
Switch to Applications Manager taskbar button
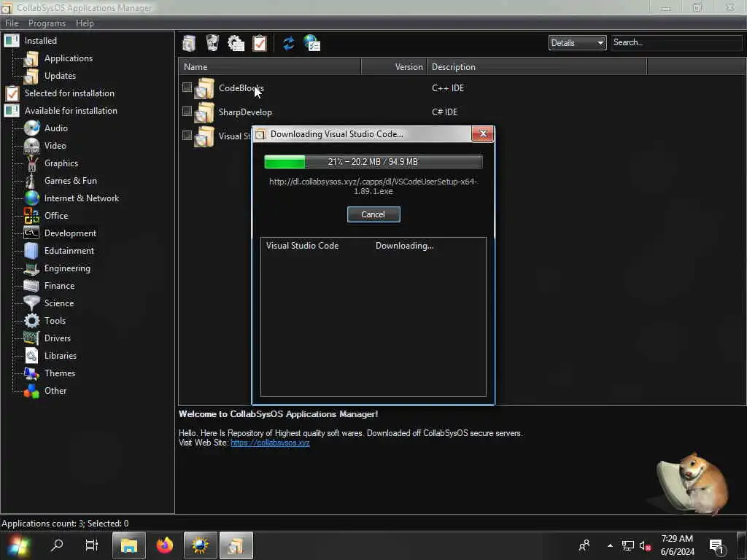236,545
